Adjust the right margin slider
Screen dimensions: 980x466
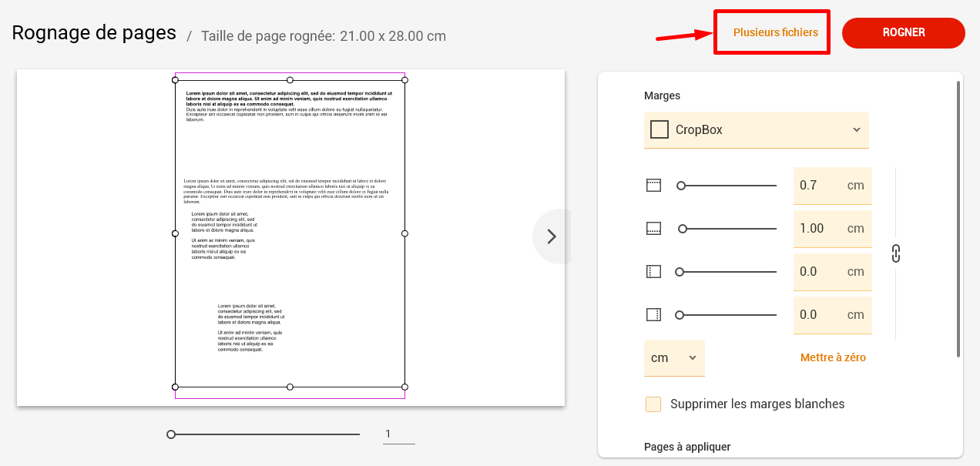click(x=727, y=315)
